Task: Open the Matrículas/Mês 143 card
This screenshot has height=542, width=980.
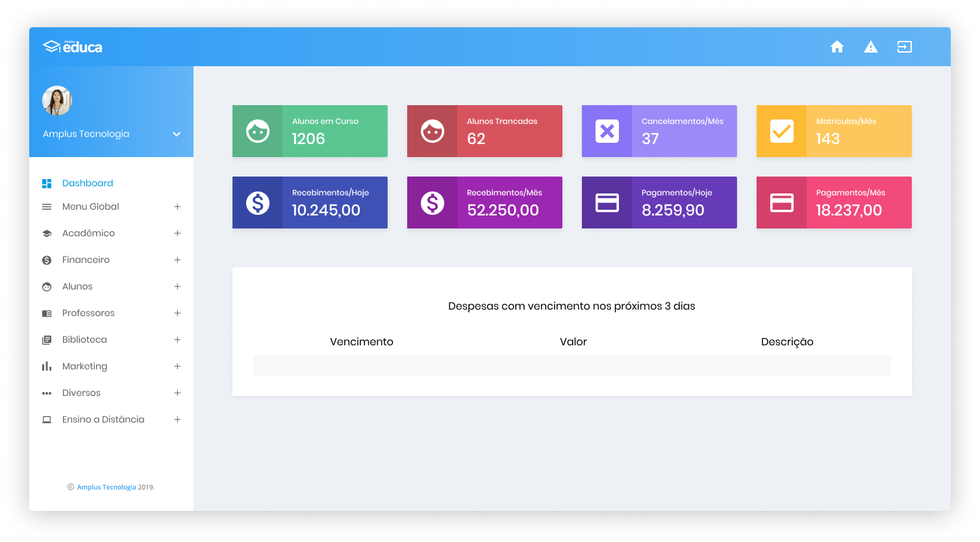Action: coord(834,131)
